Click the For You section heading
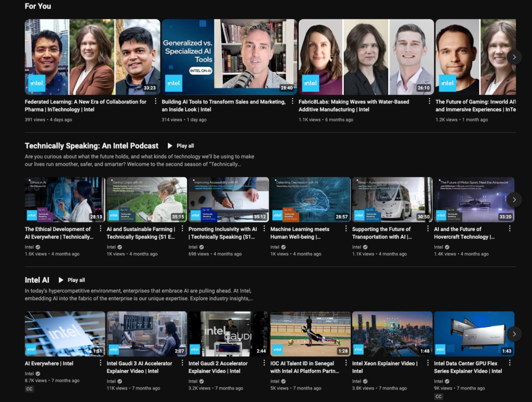Screen dimensions: 532x402 pyautogui.click(x=38, y=6)
